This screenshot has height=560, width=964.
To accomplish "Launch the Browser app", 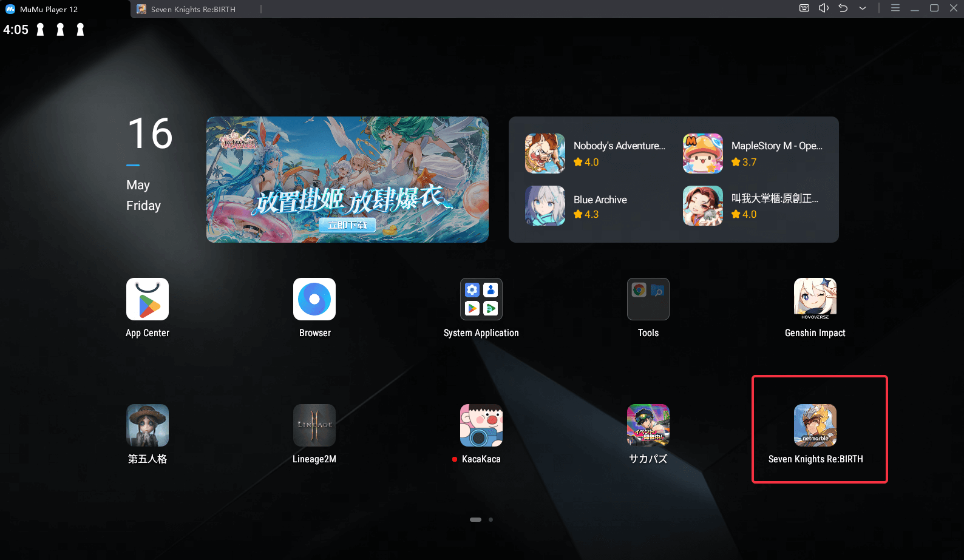I will pyautogui.click(x=314, y=299).
